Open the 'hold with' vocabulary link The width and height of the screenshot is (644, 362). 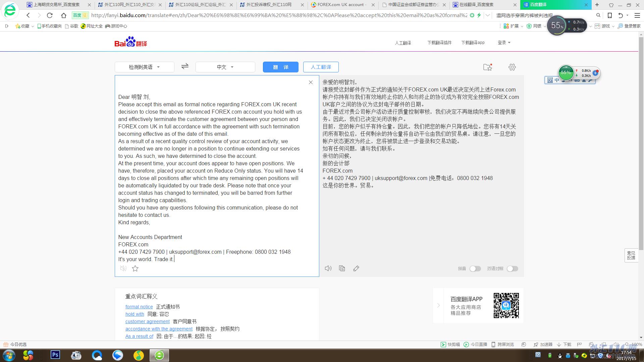point(135,314)
